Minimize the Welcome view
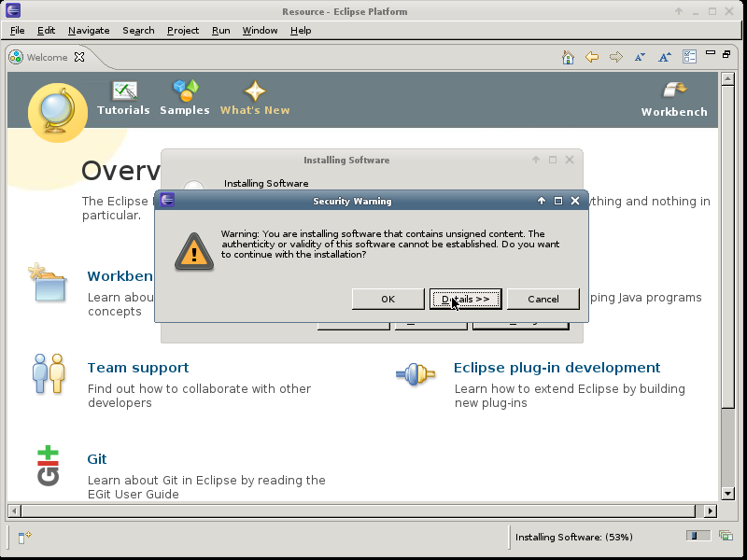The image size is (747, 560). point(711,53)
